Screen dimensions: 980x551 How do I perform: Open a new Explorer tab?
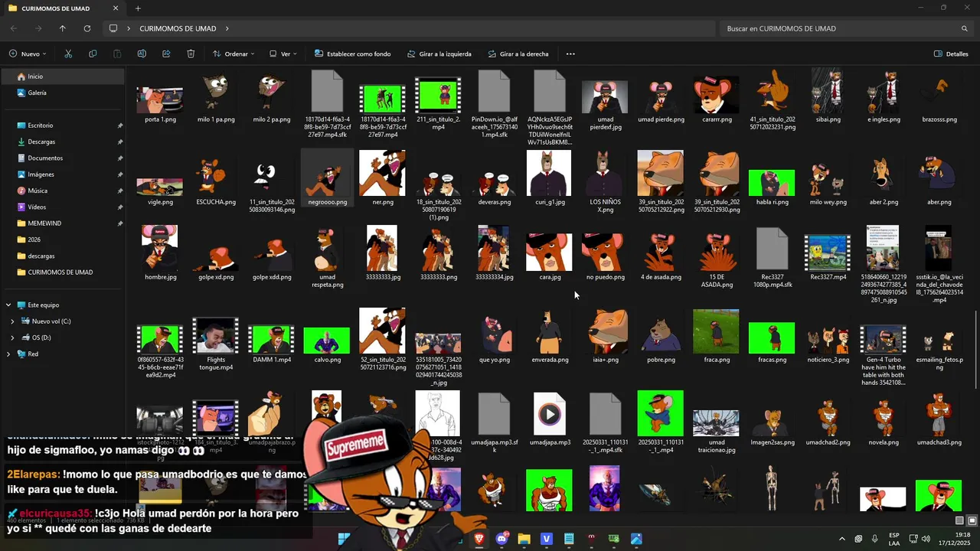point(138,8)
